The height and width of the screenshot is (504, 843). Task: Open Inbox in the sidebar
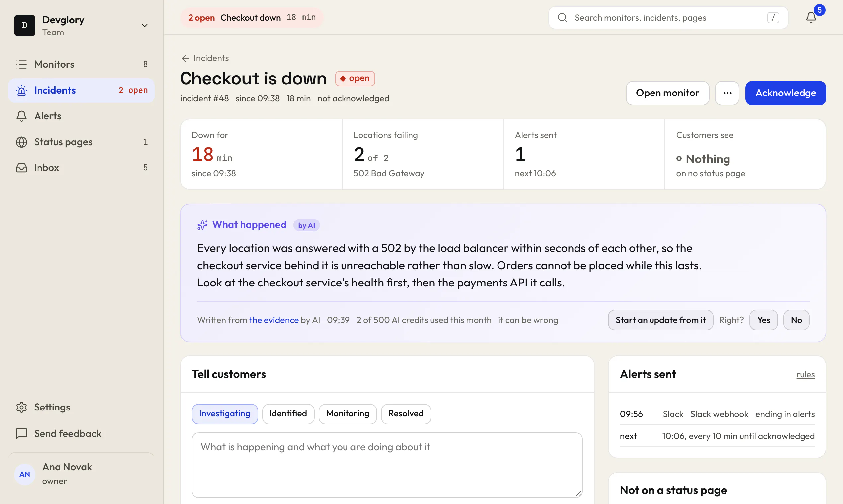pos(81,168)
